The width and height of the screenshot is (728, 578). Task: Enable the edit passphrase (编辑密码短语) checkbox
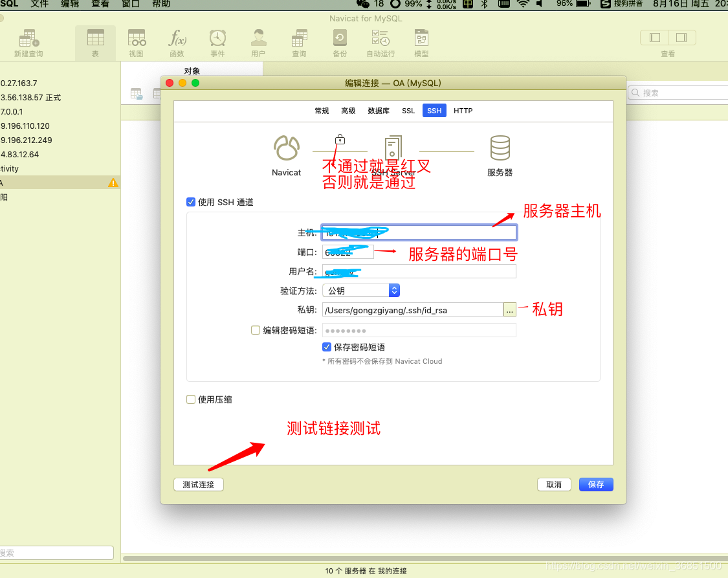click(256, 330)
